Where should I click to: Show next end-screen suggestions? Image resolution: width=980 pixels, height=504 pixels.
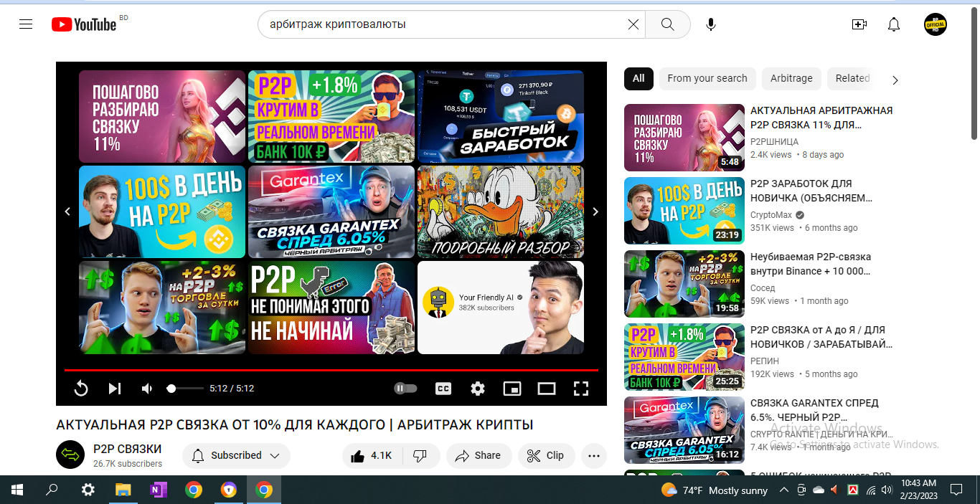coord(595,211)
